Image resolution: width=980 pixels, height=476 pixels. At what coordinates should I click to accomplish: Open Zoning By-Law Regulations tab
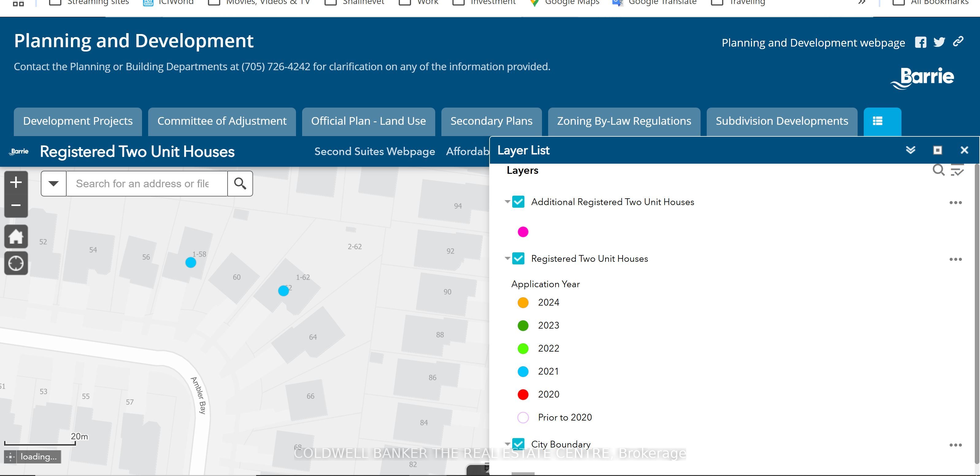(624, 122)
